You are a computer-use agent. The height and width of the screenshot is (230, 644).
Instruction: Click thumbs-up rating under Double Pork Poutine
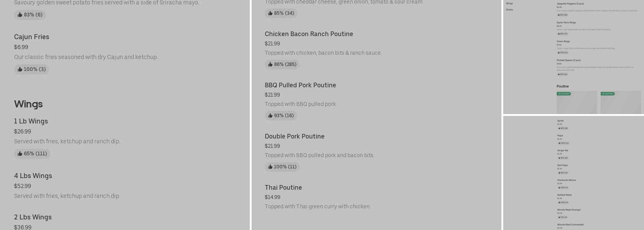pyautogui.click(x=282, y=167)
